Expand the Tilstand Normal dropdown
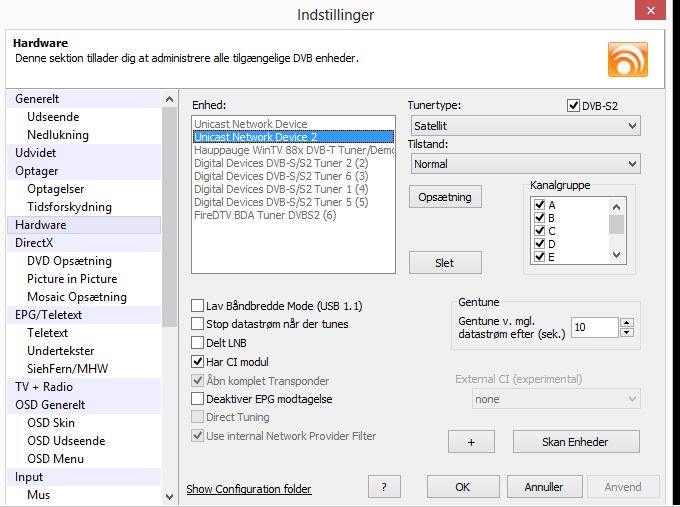Viewport: 680px width, 507px height. [525, 164]
